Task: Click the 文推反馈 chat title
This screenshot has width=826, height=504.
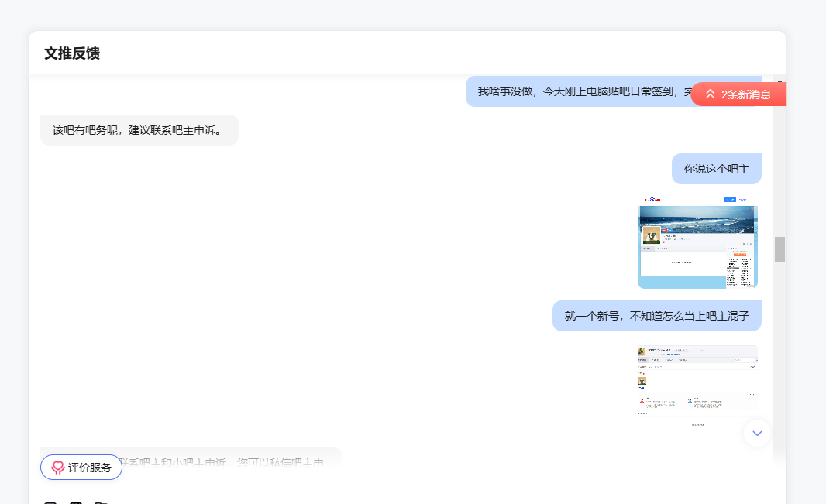Action: (72, 53)
